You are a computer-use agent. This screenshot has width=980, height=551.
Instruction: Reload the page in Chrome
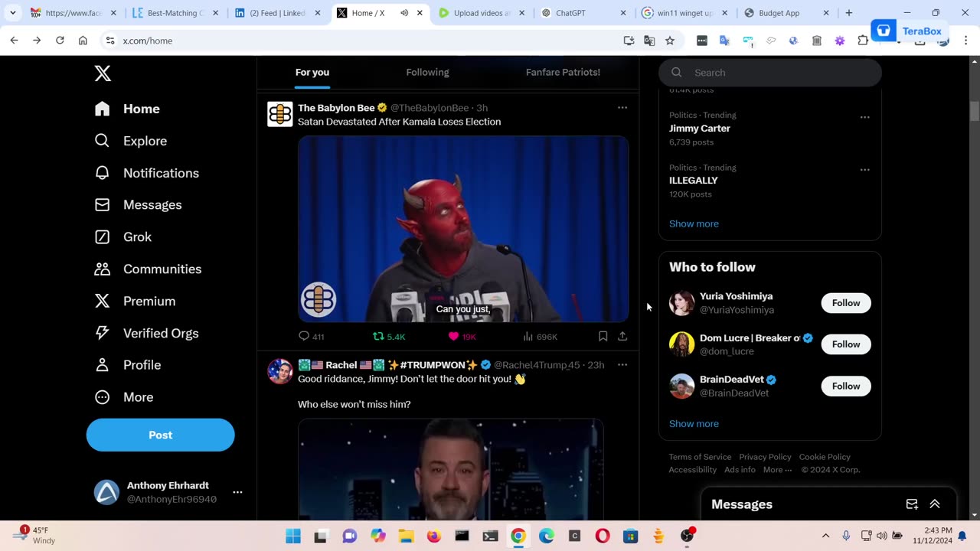[60, 41]
